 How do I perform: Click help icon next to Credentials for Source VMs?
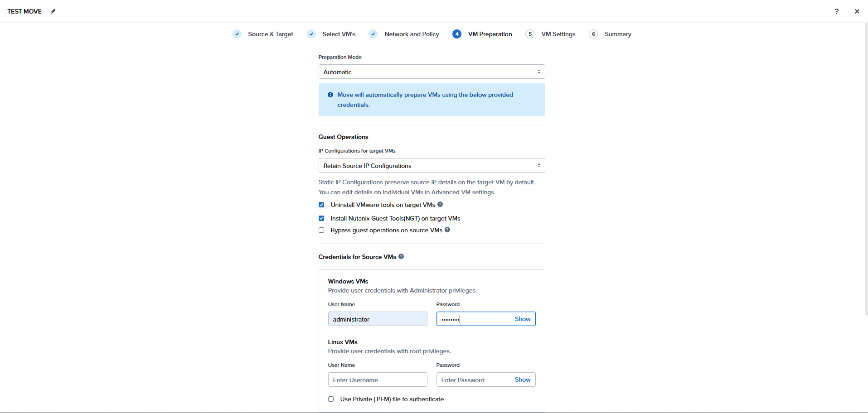click(x=401, y=256)
